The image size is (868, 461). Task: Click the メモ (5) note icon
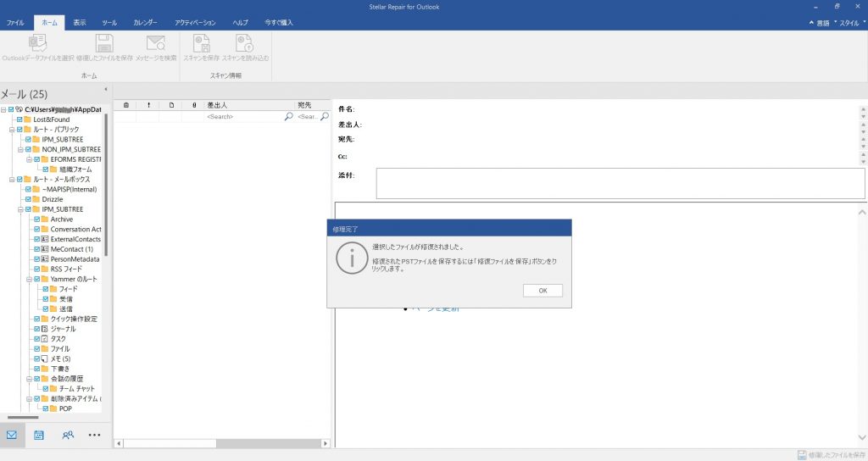coord(45,358)
